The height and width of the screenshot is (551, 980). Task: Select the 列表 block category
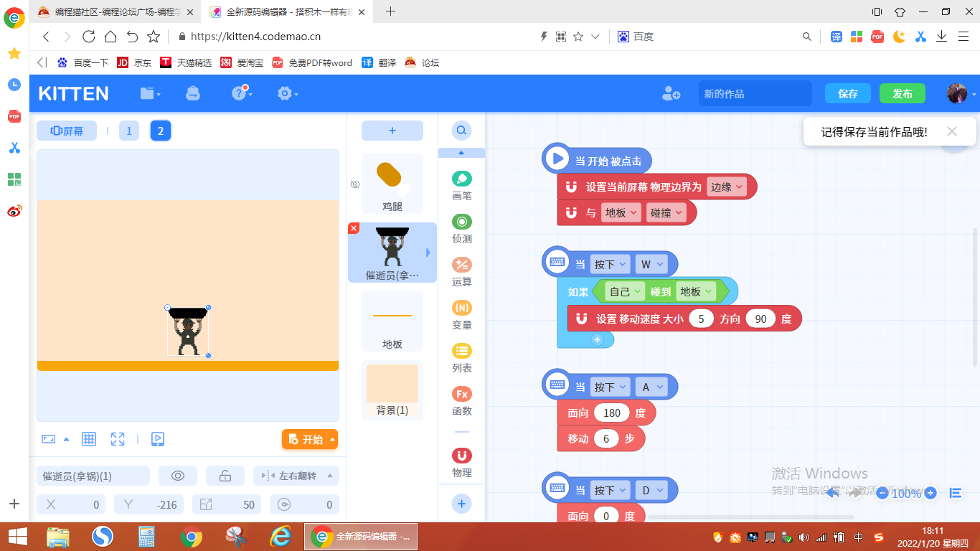click(x=462, y=357)
